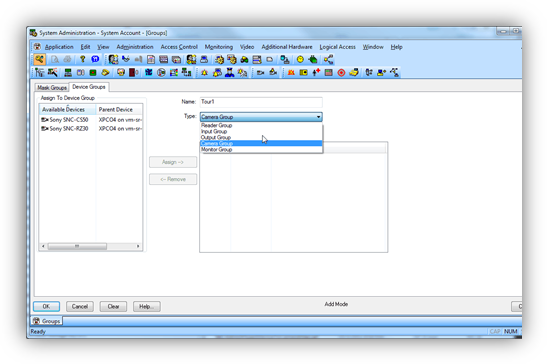Screen dimensions: 547x364
Task: Open the Help menu
Action: pos(396,47)
